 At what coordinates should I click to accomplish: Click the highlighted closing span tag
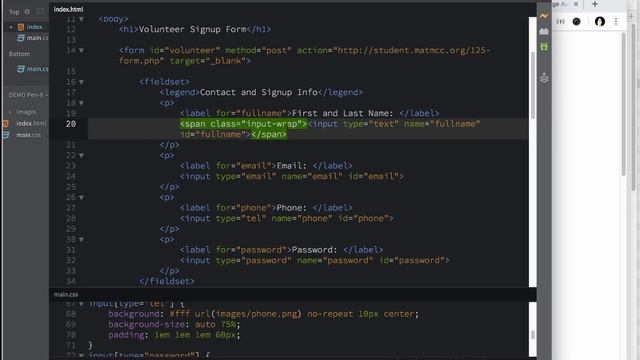click(x=269, y=134)
